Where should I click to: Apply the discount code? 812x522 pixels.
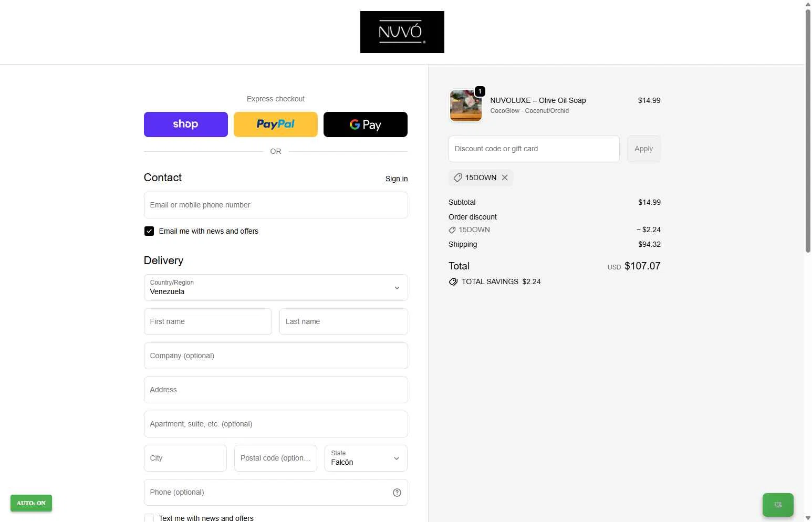point(643,149)
